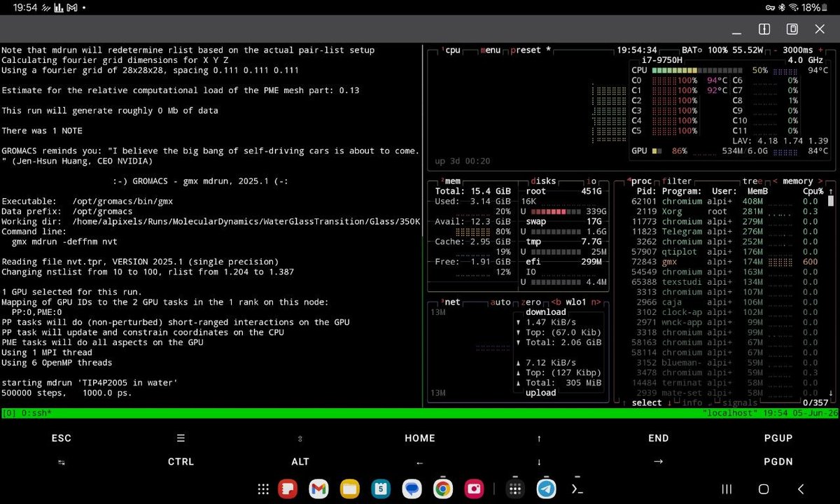Select previous sorting with left chevron near memory
Screen dimensions: 840x504
775,181
